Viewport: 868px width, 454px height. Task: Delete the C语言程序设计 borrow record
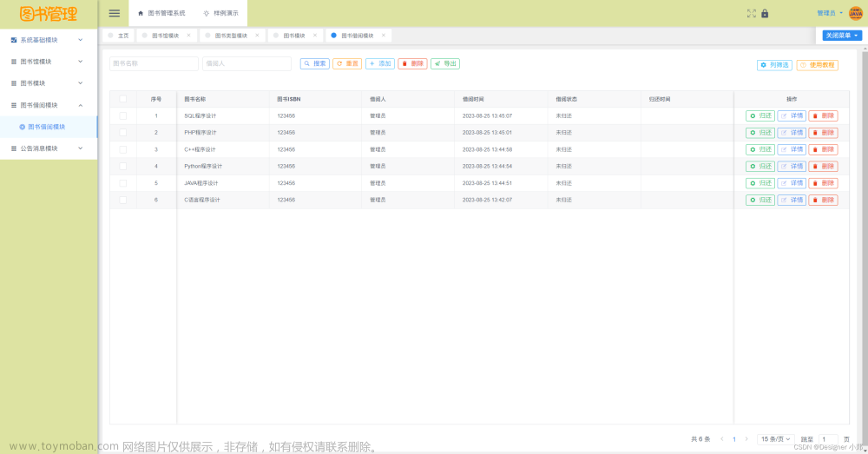[x=823, y=200]
